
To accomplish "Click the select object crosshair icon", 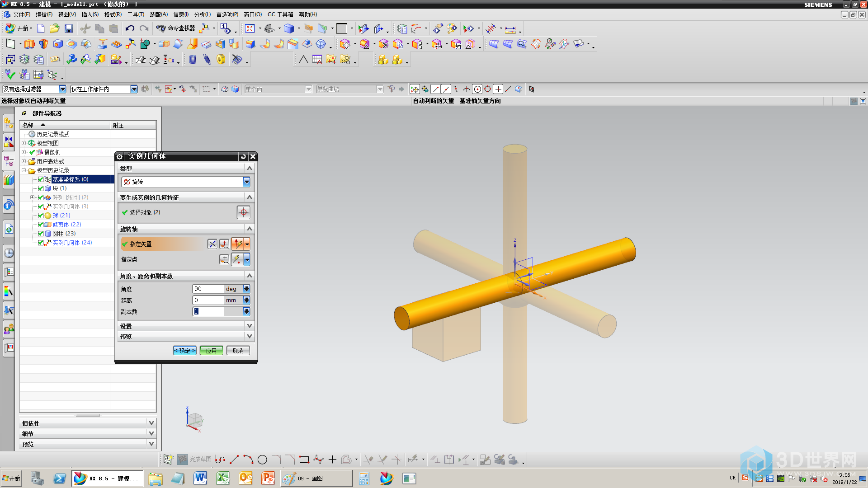I will coord(244,212).
